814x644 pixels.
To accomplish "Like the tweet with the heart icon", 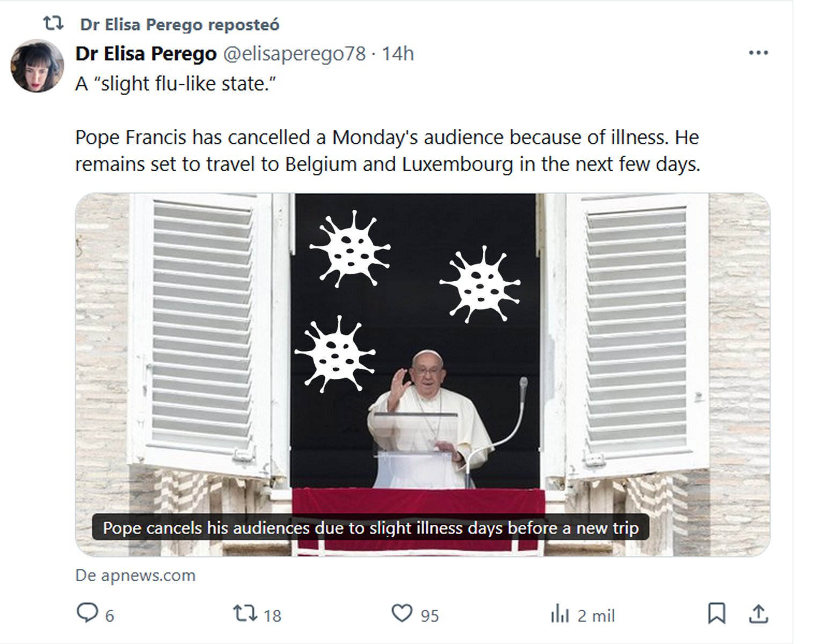I will (402, 613).
